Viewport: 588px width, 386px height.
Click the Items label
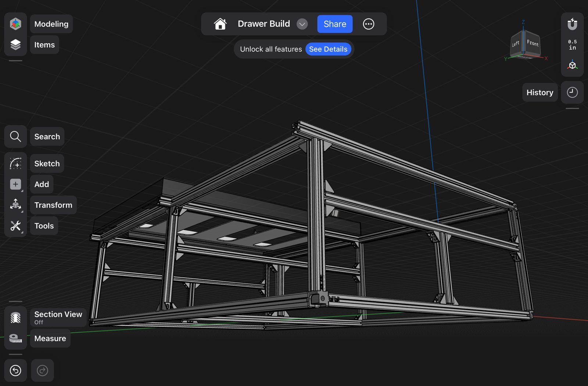click(44, 45)
